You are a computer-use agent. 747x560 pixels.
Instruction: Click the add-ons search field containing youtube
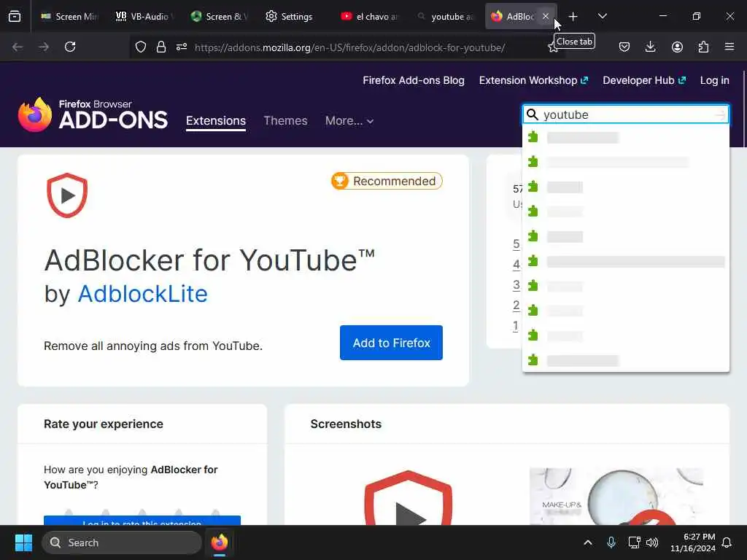point(625,114)
